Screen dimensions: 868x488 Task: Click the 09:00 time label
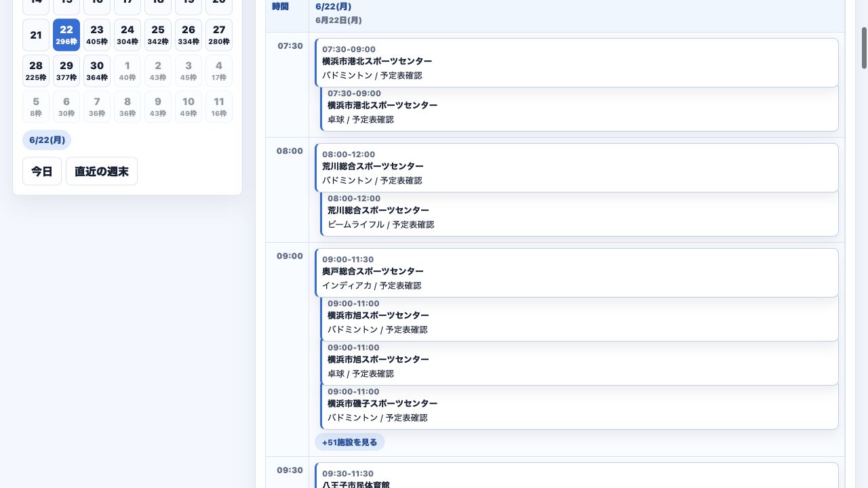tap(290, 256)
